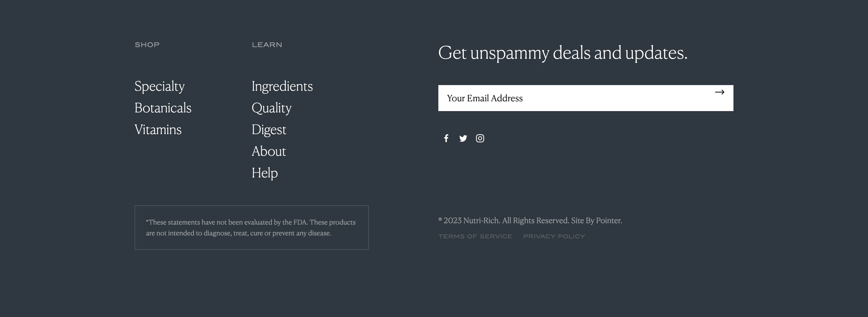Click the LEARN column heading
868x317 pixels.
tap(267, 44)
